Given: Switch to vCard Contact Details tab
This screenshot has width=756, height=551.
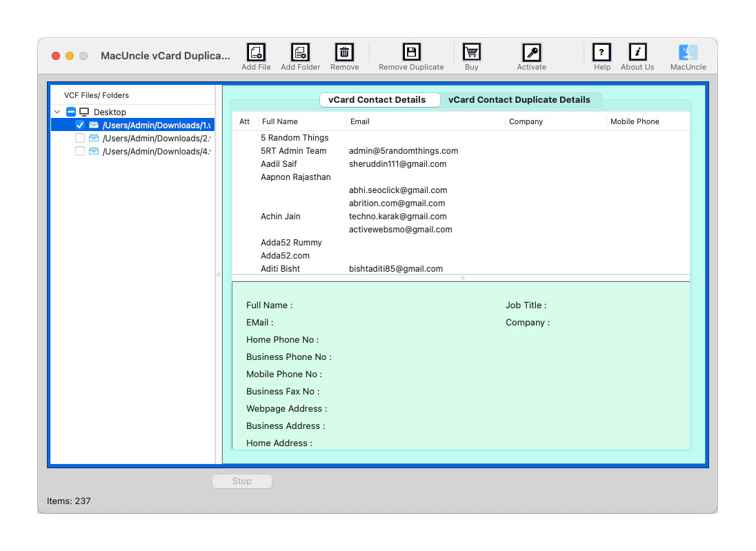Looking at the screenshot, I should [x=379, y=100].
